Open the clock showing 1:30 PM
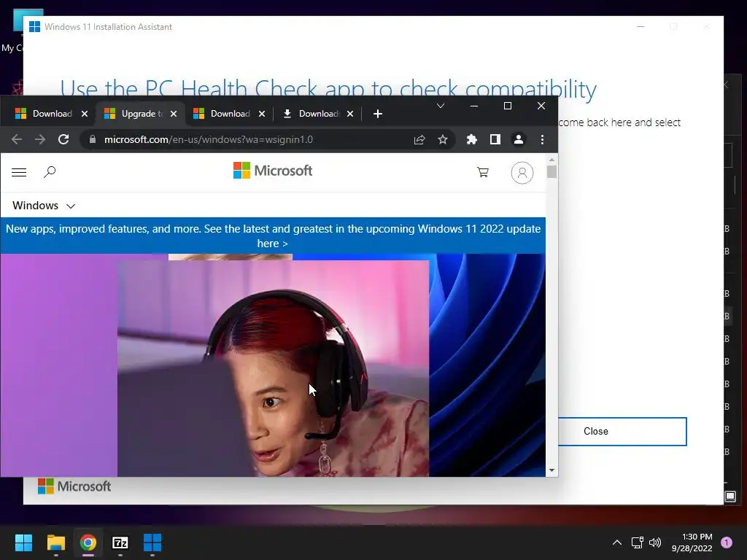 click(692, 542)
